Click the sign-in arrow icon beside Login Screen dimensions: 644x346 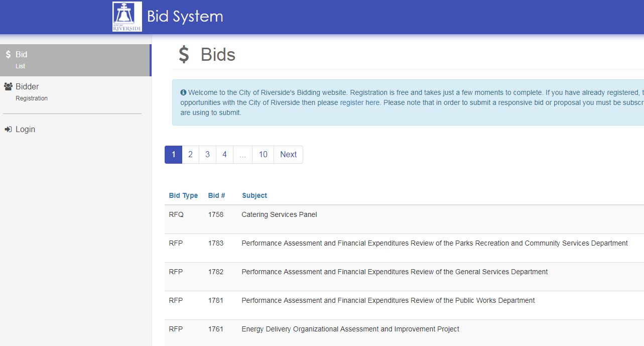tap(8, 129)
